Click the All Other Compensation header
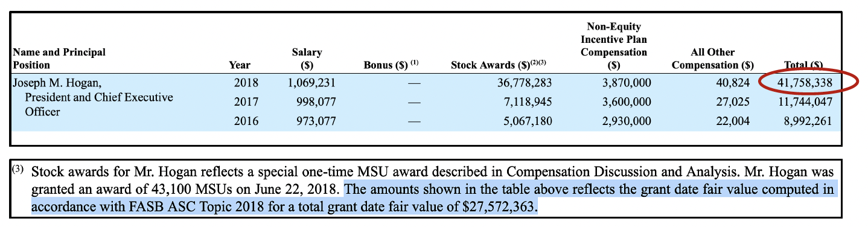868x227 pixels. pyautogui.click(x=713, y=59)
